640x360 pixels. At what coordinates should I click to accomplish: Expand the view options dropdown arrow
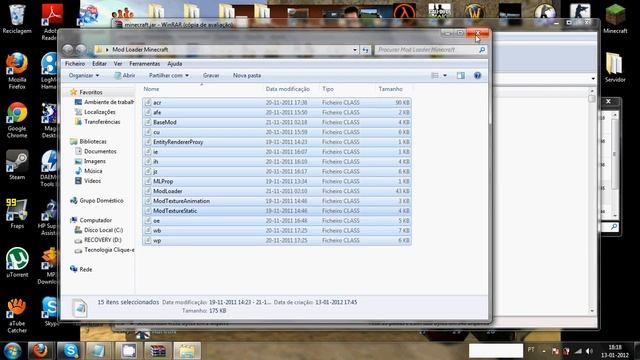pyautogui.click(x=445, y=76)
